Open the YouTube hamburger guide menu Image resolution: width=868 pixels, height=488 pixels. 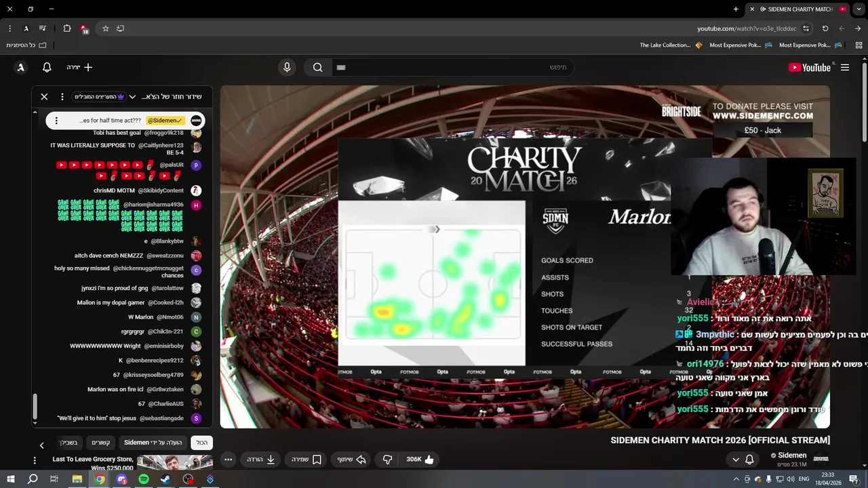845,67
